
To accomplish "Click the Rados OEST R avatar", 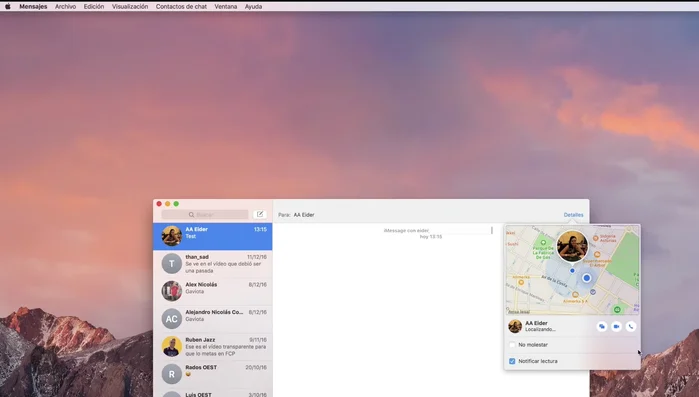I will (x=172, y=374).
